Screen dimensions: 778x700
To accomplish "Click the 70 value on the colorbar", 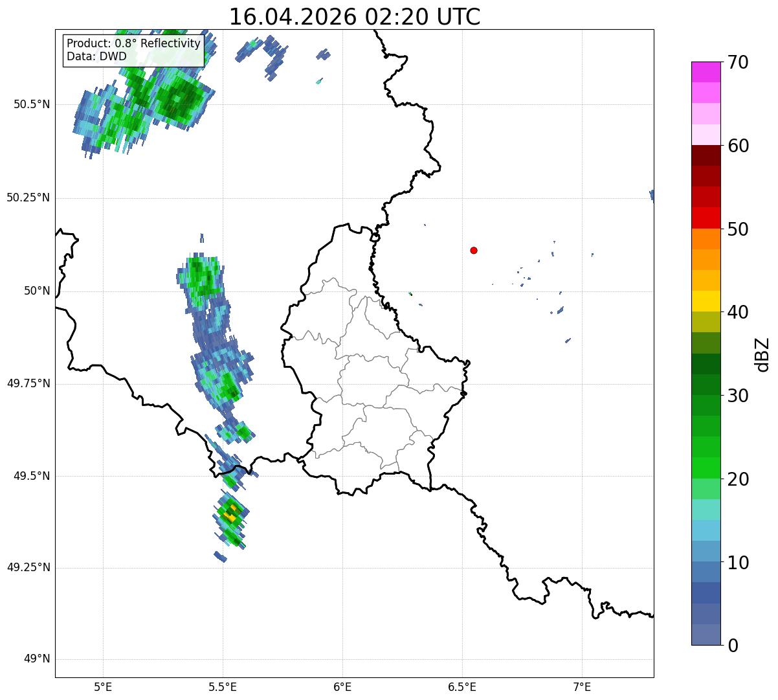I will click(738, 62).
